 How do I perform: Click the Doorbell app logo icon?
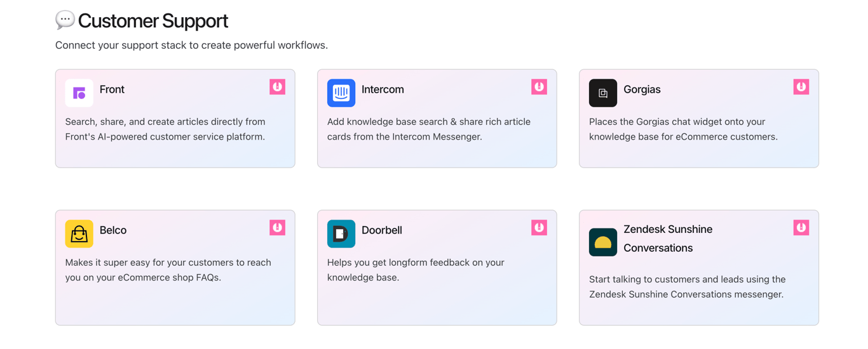[x=341, y=234]
